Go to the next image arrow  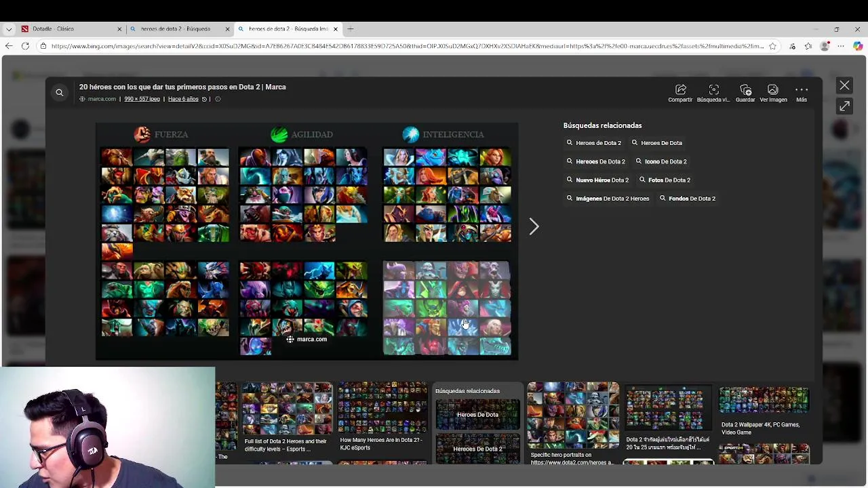click(x=534, y=226)
